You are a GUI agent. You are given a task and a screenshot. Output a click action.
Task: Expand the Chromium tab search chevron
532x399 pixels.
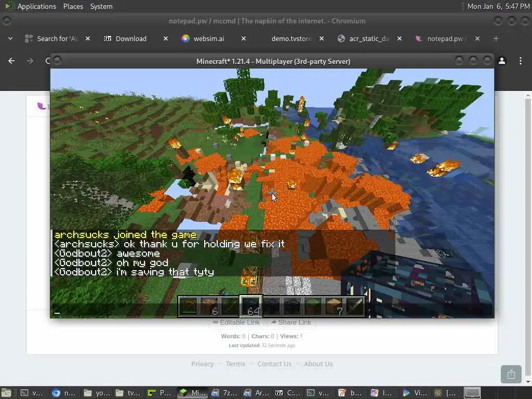point(10,38)
